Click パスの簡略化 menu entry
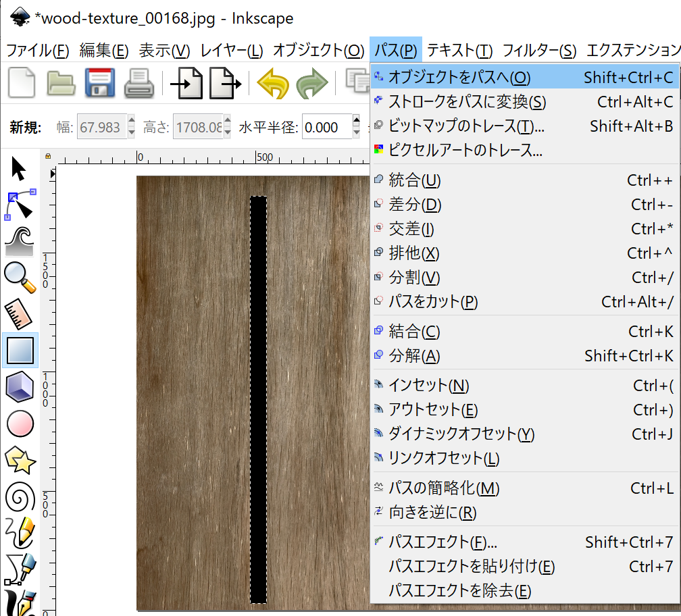 point(444,488)
